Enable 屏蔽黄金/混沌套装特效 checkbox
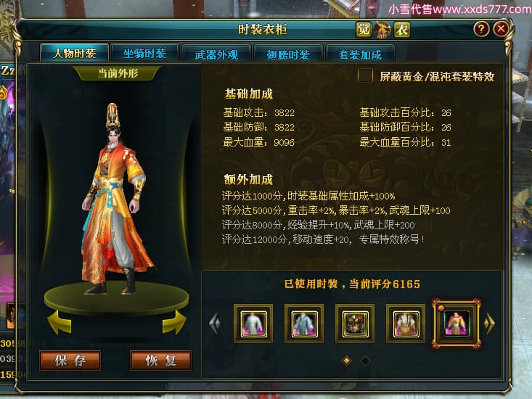Image resolution: width=532 pixels, height=399 pixels. [365, 75]
